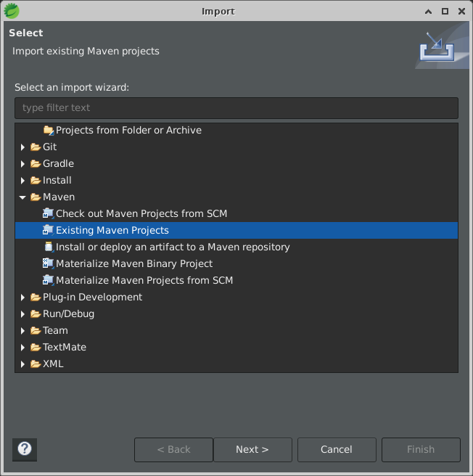Select the Plug-in Development label

click(92, 297)
